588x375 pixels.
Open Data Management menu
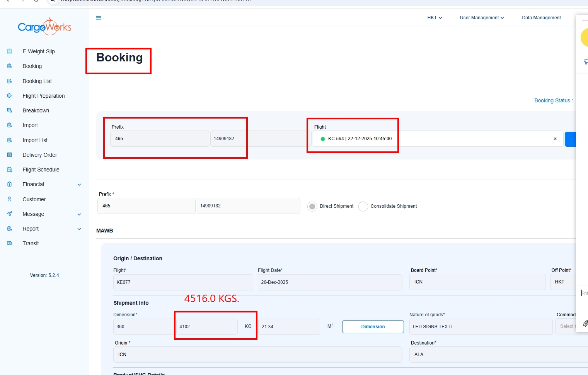click(x=541, y=18)
